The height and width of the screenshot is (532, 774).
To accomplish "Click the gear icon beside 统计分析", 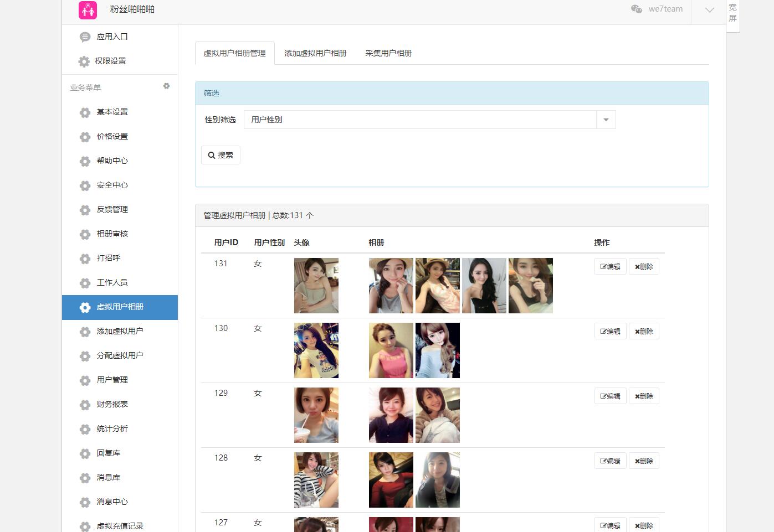I will pyautogui.click(x=85, y=429).
